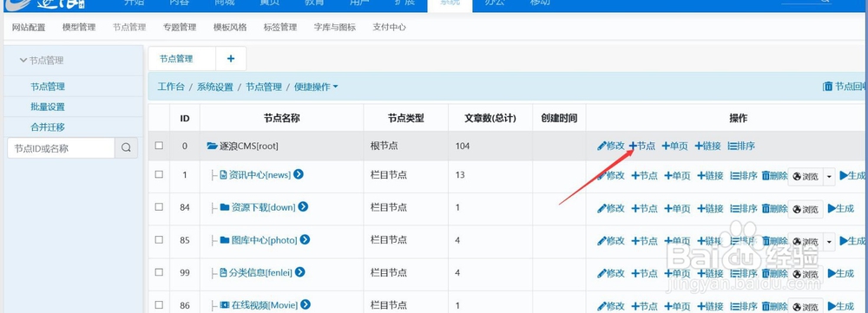
Task: Click +链接 in the root node row
Action: tap(708, 146)
